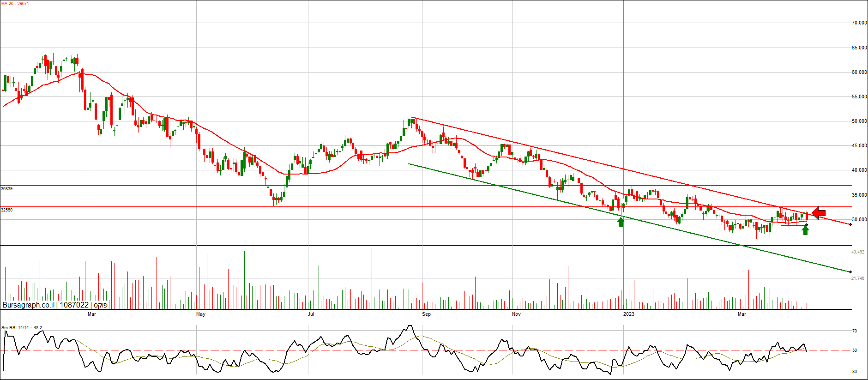Click the May date axis label
This screenshot has width=868, height=380.
[201, 314]
